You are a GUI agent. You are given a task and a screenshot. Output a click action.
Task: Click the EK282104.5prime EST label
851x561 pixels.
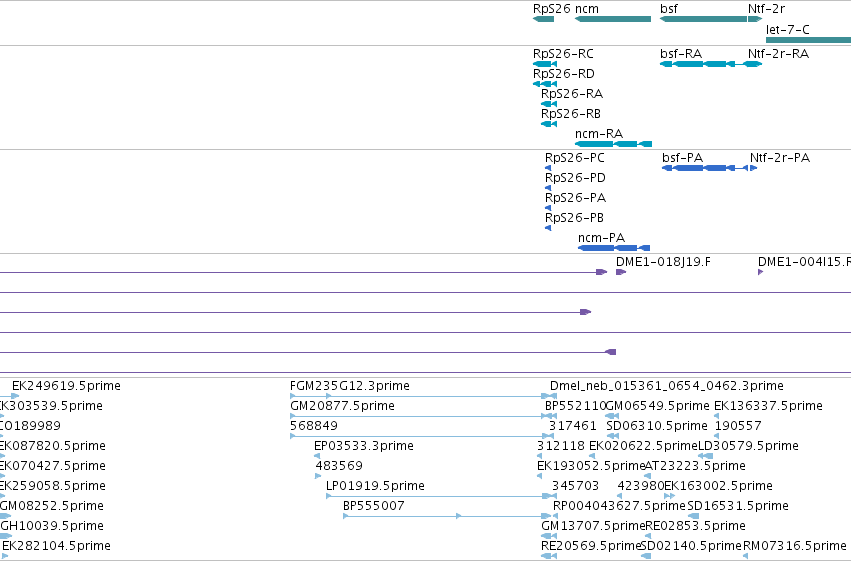56,546
